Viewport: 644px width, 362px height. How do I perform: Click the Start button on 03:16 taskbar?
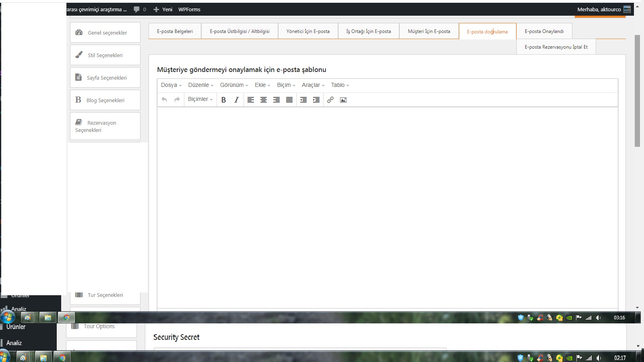[x=8, y=317]
